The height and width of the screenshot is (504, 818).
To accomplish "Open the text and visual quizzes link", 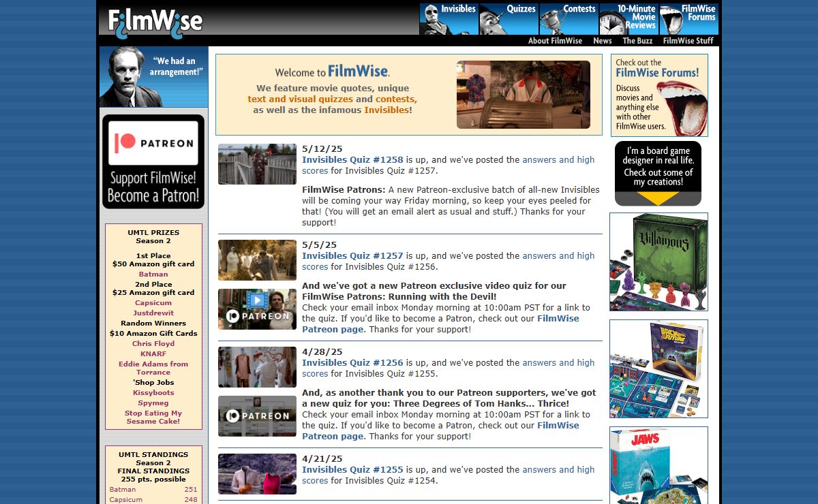I will pyautogui.click(x=300, y=99).
